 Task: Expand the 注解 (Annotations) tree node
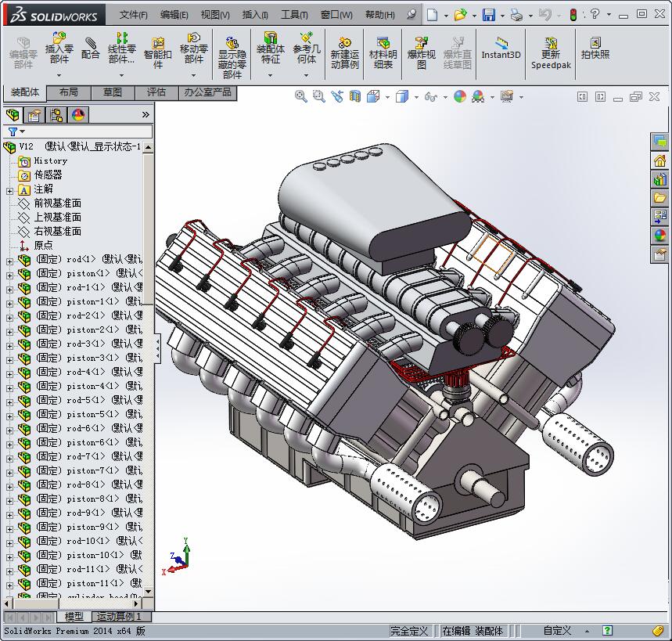click(9, 189)
